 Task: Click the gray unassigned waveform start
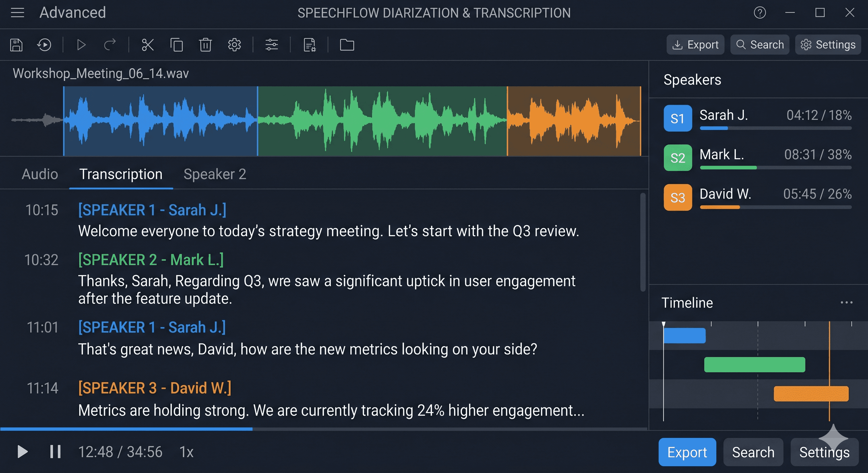[36, 120]
